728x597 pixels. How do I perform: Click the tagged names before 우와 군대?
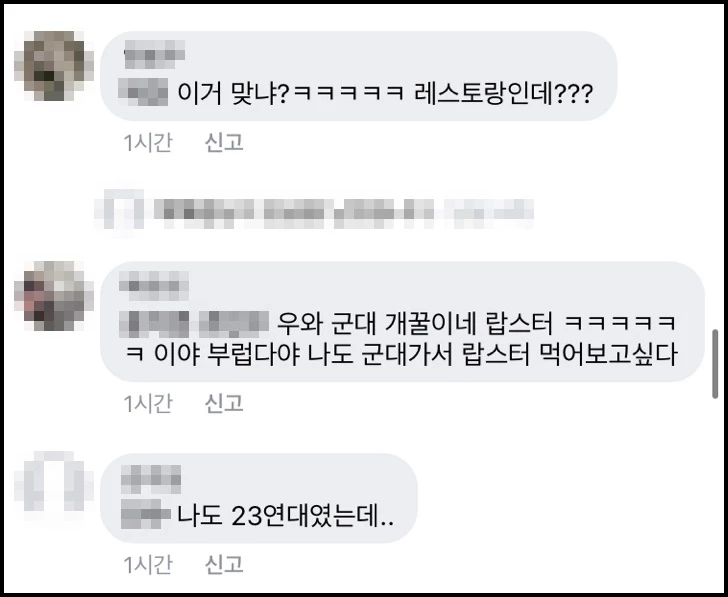194,324
